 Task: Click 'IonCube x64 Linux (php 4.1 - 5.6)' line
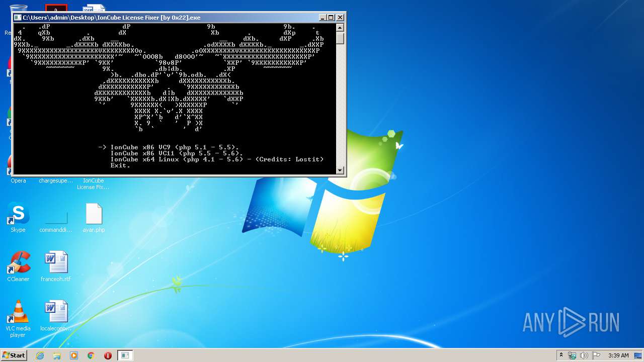coord(217,159)
